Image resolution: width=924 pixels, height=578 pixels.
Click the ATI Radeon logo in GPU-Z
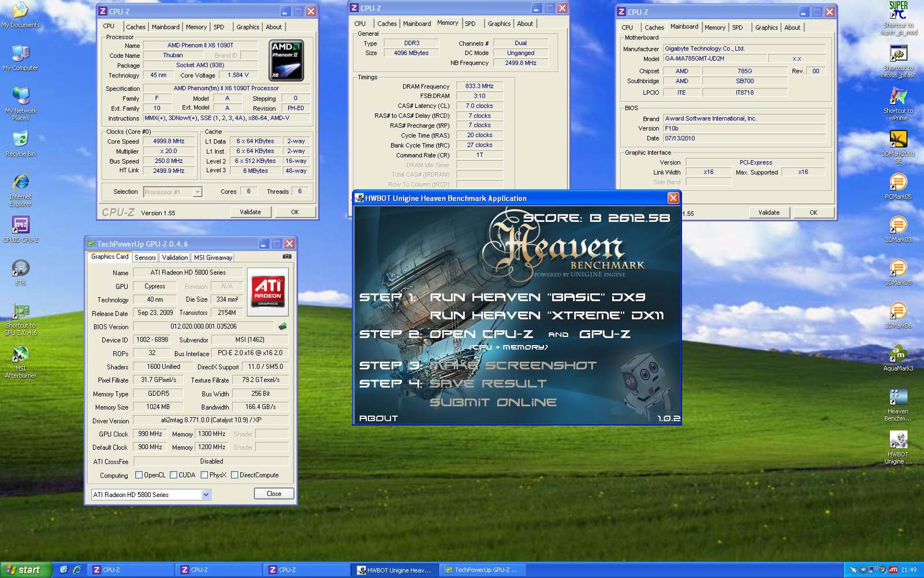pos(268,291)
